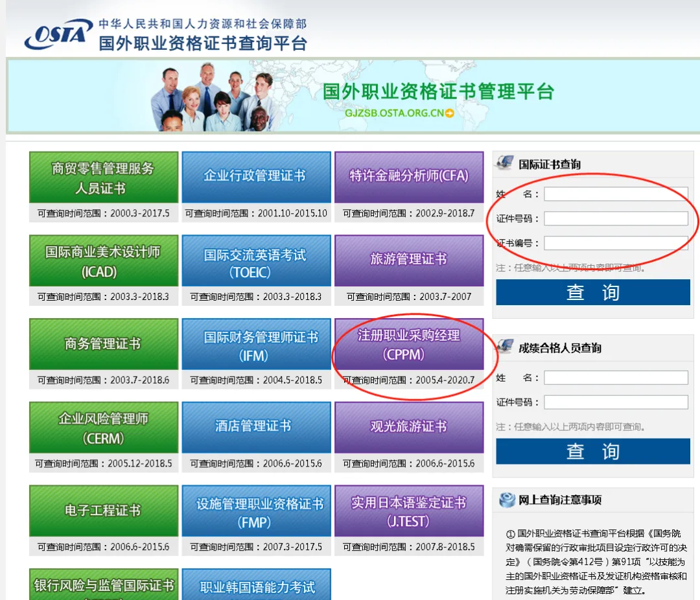
Task: Open the 旅游管理证书 tile
Action: [409, 260]
